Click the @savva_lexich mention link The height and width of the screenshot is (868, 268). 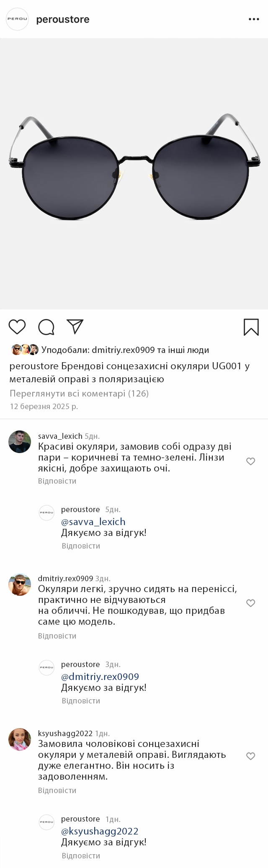pyautogui.click(x=93, y=522)
